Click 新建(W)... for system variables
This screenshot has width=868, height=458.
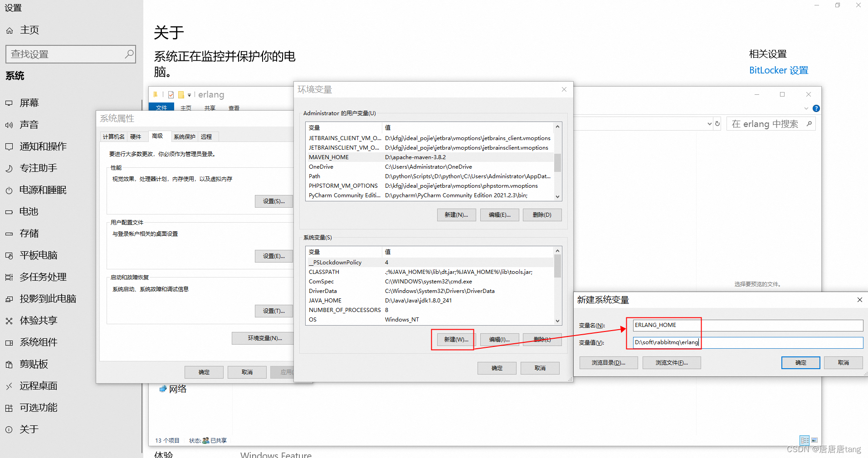(456, 340)
